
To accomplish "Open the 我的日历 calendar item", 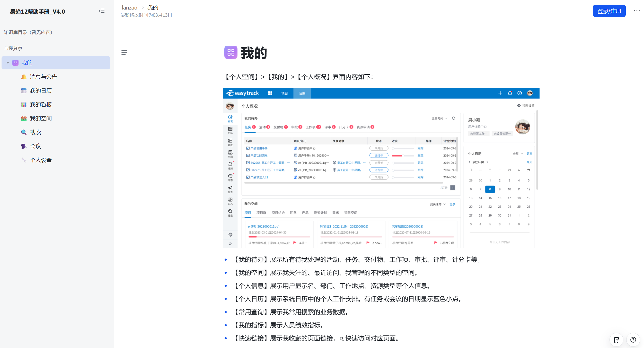I will 41,91.
